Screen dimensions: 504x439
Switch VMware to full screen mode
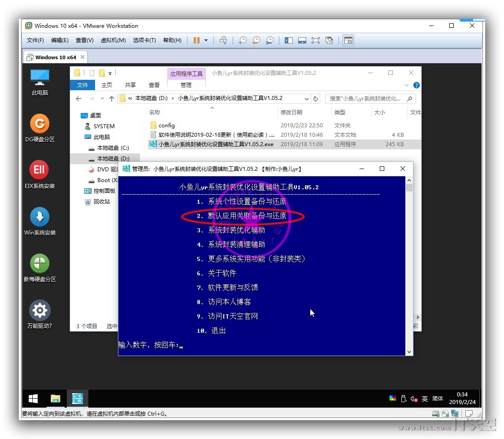(x=316, y=40)
